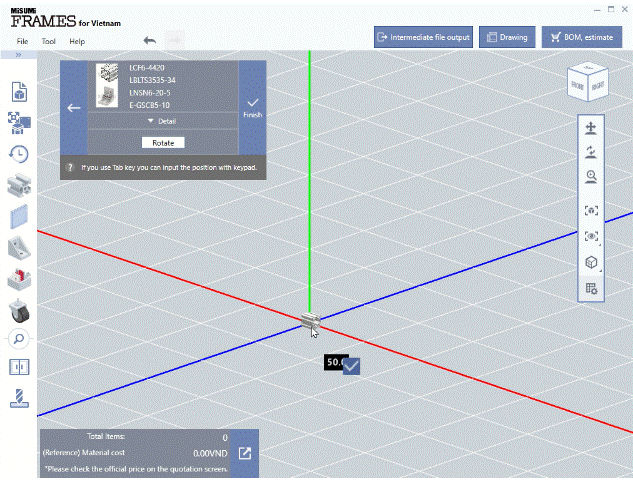
Task: Click the undo arrow in top bar
Action: click(x=150, y=40)
